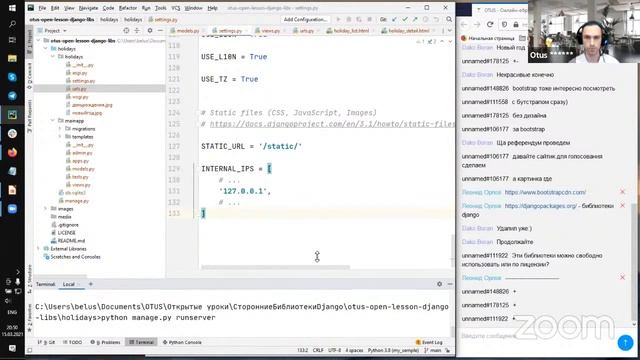Screen dimensions: 640x360
Task: Delete the bootstrapcdn chat message with the red X
Action: point(622,191)
